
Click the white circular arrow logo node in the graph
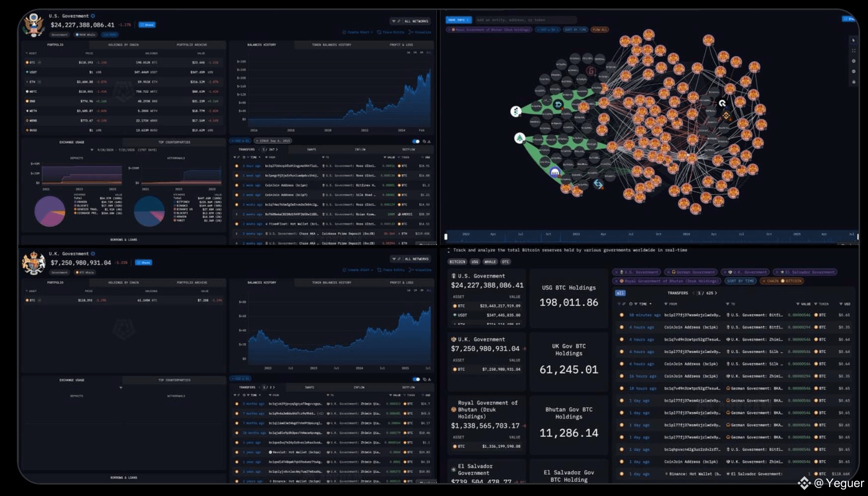click(x=723, y=103)
